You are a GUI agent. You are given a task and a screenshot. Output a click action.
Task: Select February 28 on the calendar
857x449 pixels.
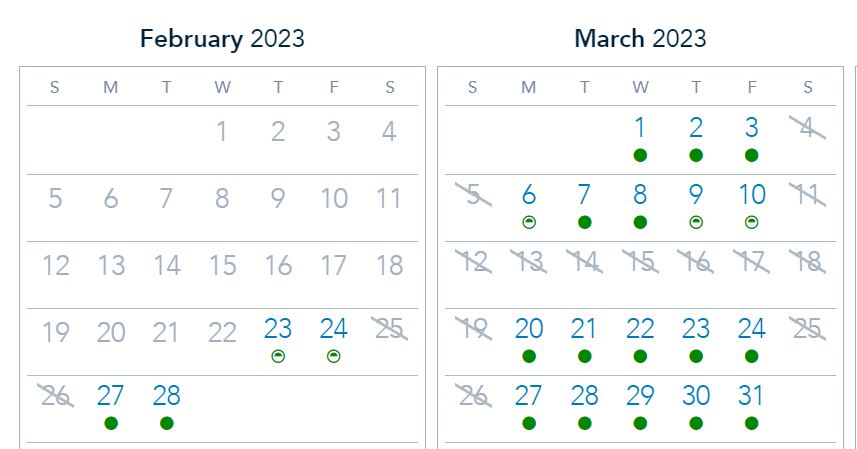coord(167,395)
